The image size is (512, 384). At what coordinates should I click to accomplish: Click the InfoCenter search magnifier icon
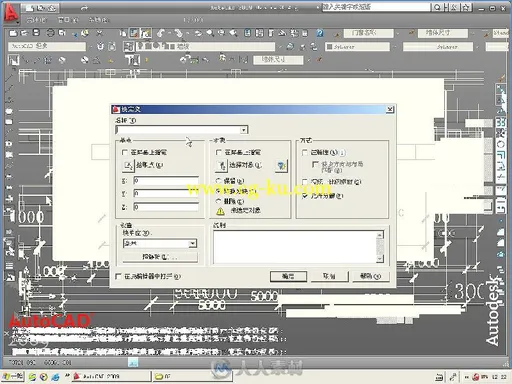pyautogui.click(x=437, y=7)
